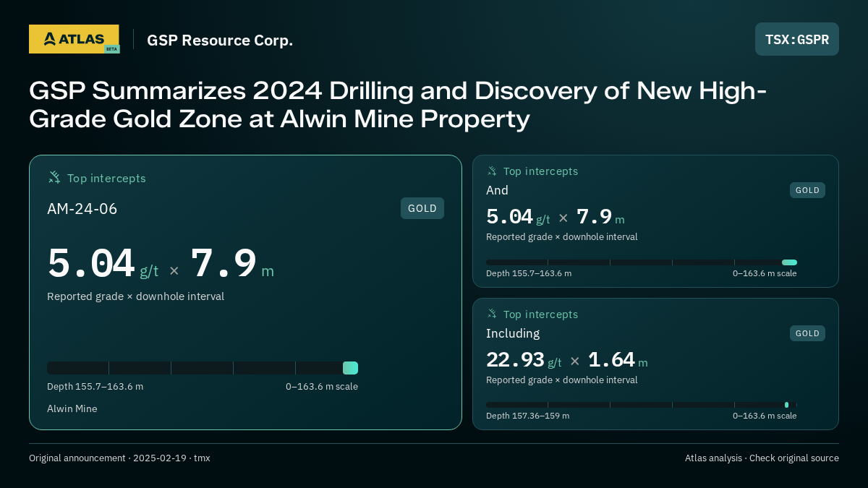868x488 pixels.
Task: Click the depth bar in the AM-24-06 card
Action: pos(203,368)
